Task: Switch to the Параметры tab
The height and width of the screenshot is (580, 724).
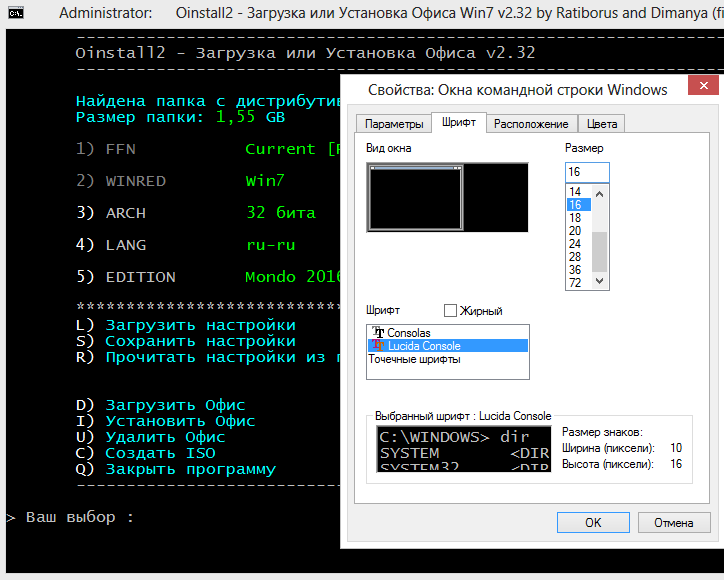Action: tap(394, 124)
